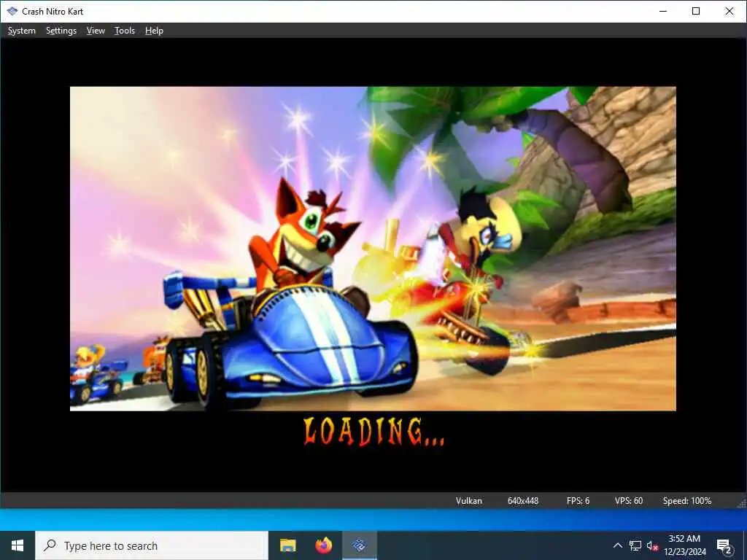The image size is (747, 560).
Task: Click the 640x448 resolution status entry
Action: 522,500
